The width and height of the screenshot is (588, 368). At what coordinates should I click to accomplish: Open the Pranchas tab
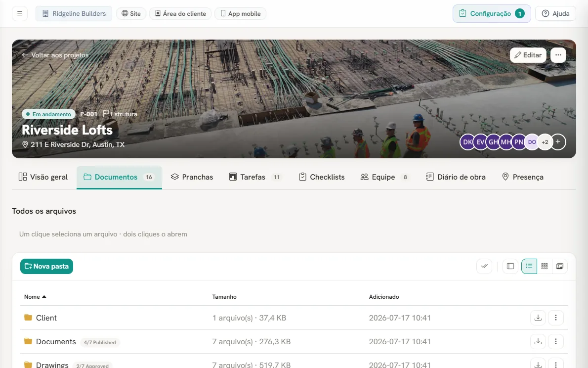coord(192,177)
